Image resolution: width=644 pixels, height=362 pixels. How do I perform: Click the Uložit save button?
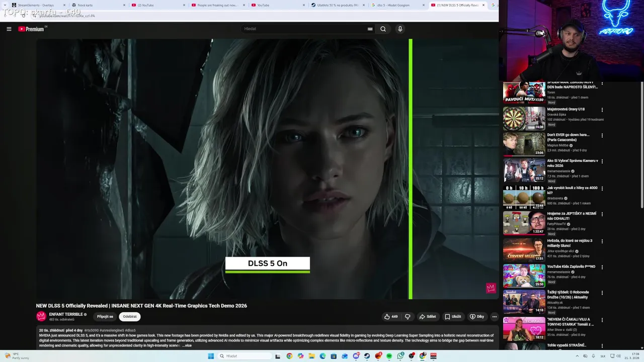[x=453, y=317]
